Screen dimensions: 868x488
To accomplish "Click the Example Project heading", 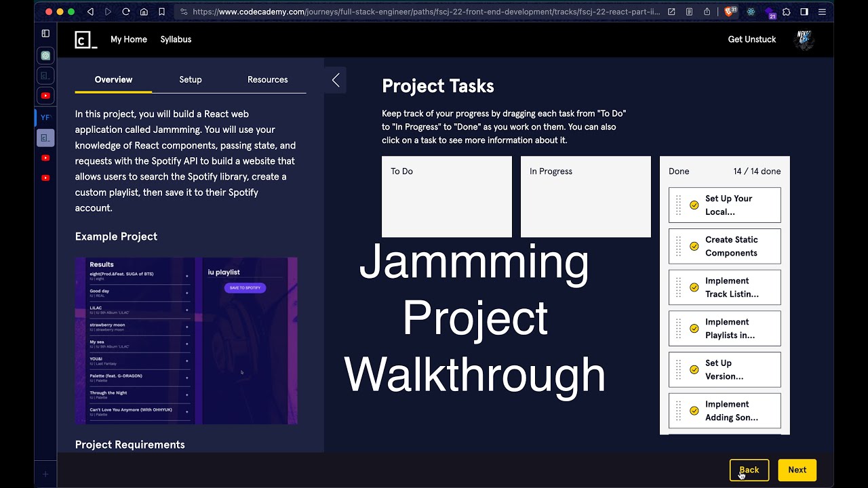I will (x=116, y=237).
